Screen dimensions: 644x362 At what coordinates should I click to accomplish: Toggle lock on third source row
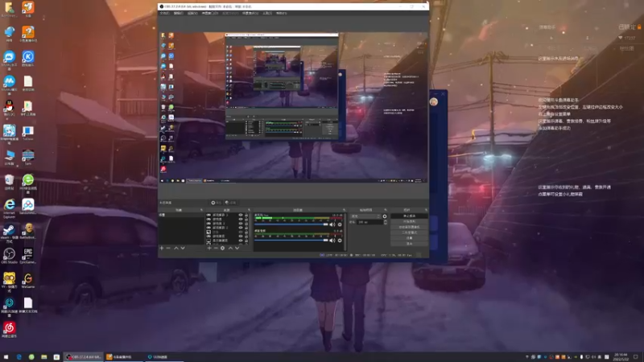[x=246, y=224]
